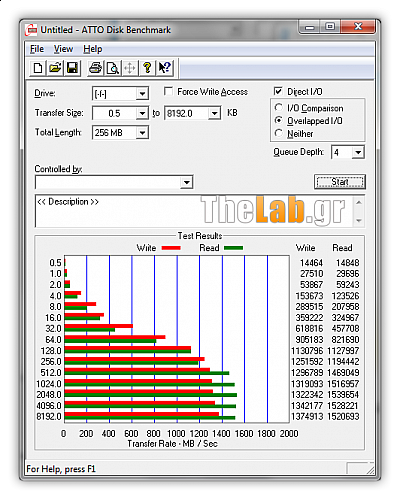Click write value 905183
Screen dimensions: 400x500
click(309, 340)
